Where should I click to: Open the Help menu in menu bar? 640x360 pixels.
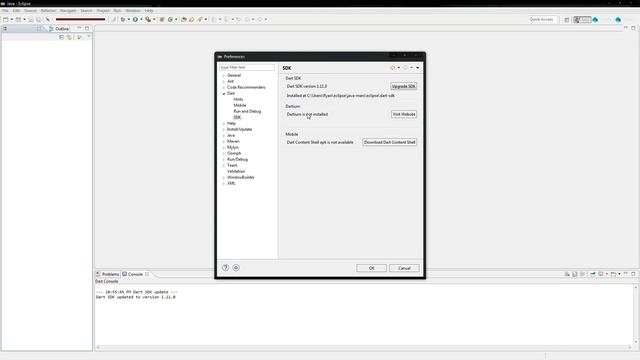pos(149,11)
